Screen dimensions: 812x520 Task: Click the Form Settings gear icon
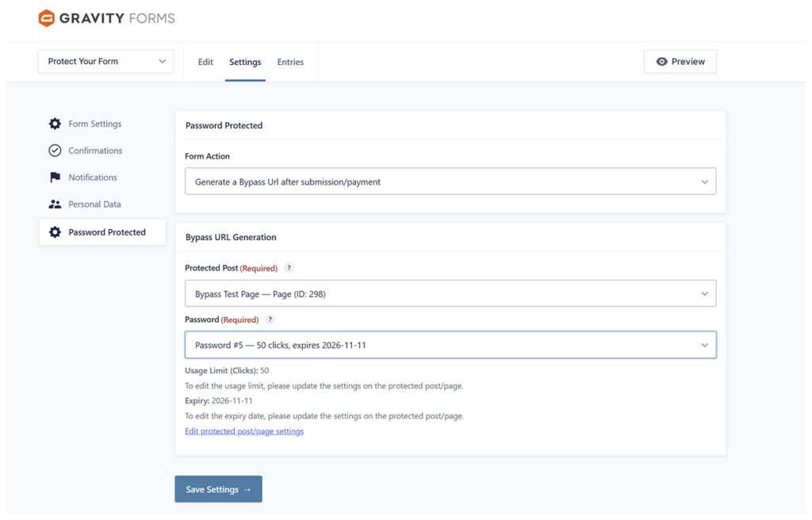tap(55, 124)
